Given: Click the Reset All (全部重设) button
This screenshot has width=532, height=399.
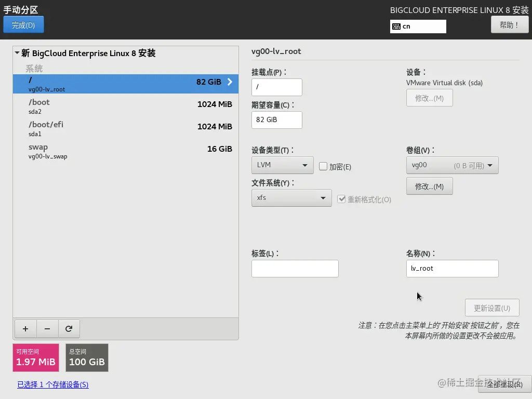Looking at the screenshot, I should (x=504, y=384).
